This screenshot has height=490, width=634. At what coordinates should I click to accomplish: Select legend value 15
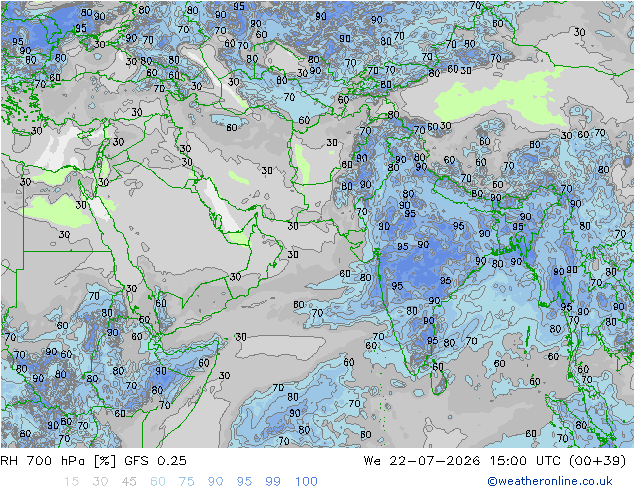point(72,481)
